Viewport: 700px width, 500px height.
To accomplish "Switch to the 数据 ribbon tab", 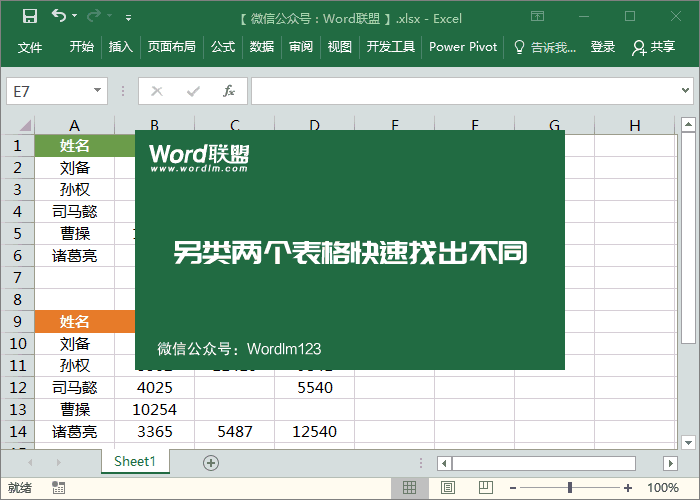I will pos(262,46).
